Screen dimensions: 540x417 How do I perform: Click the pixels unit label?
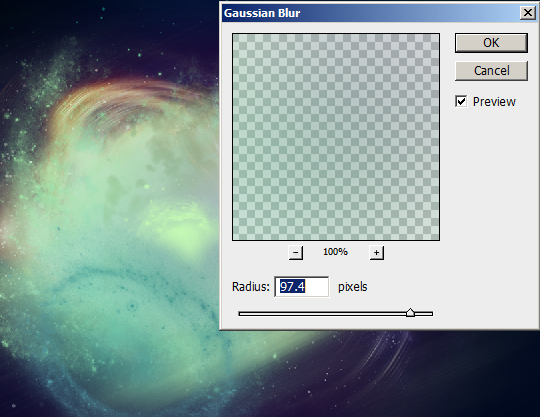353,286
